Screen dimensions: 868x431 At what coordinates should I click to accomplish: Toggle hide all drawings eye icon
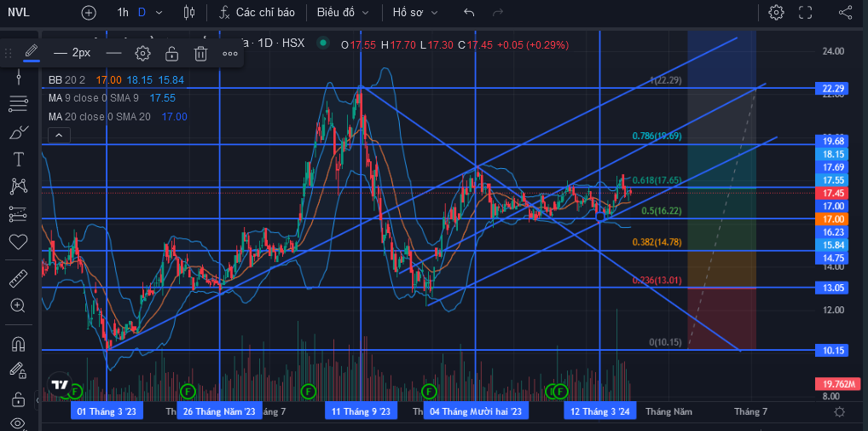point(18,423)
